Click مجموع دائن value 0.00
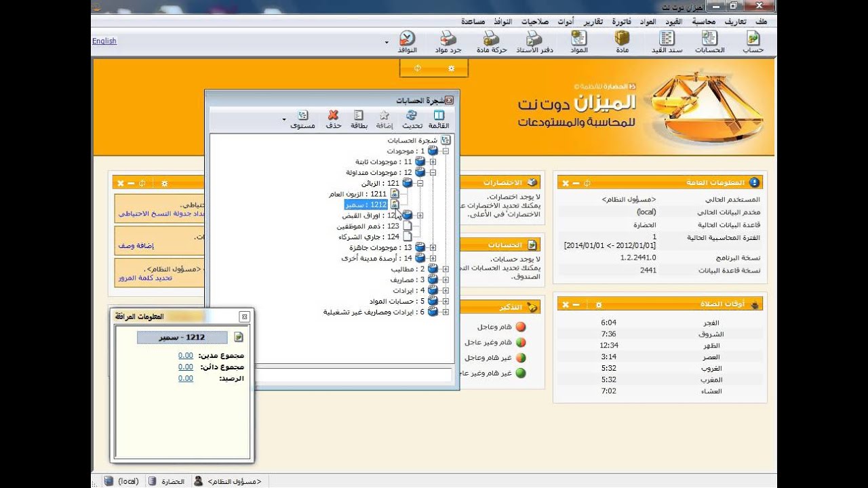This screenshot has width=868, height=488. pos(186,367)
